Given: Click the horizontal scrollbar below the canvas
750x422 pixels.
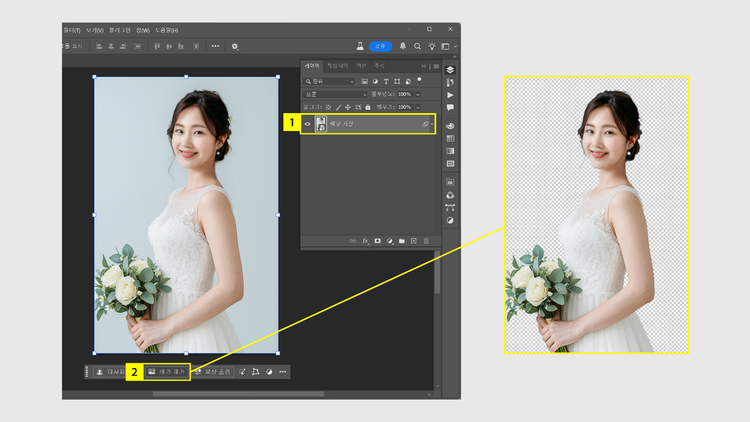Looking at the screenshot, I should point(238,394).
